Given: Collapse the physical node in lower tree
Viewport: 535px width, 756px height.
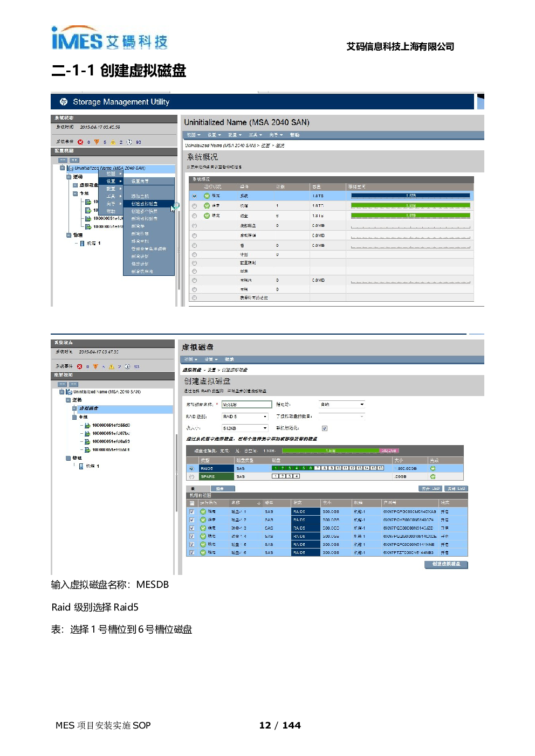Looking at the screenshot, I should pyautogui.click(x=68, y=458).
